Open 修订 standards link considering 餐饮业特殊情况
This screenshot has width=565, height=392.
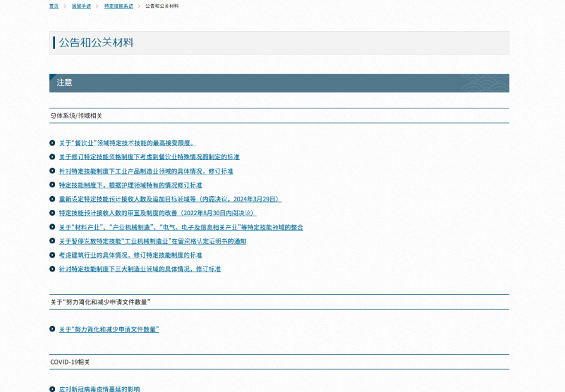click(x=149, y=157)
